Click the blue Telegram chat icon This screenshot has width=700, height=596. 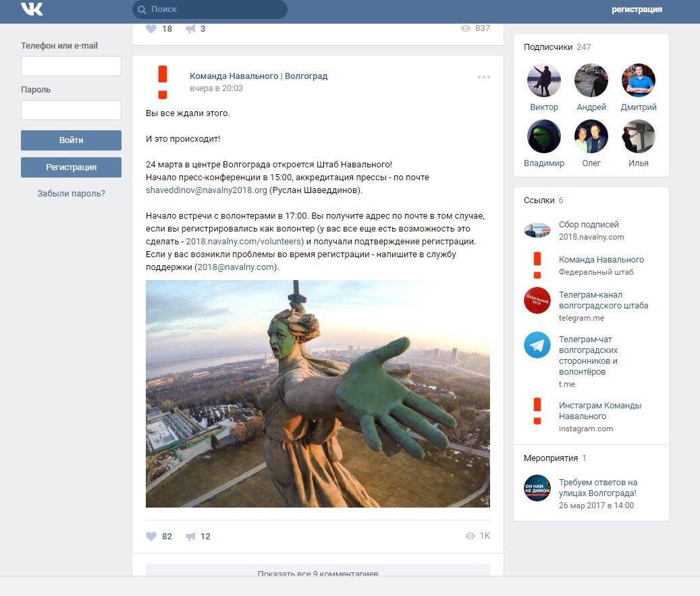[537, 345]
